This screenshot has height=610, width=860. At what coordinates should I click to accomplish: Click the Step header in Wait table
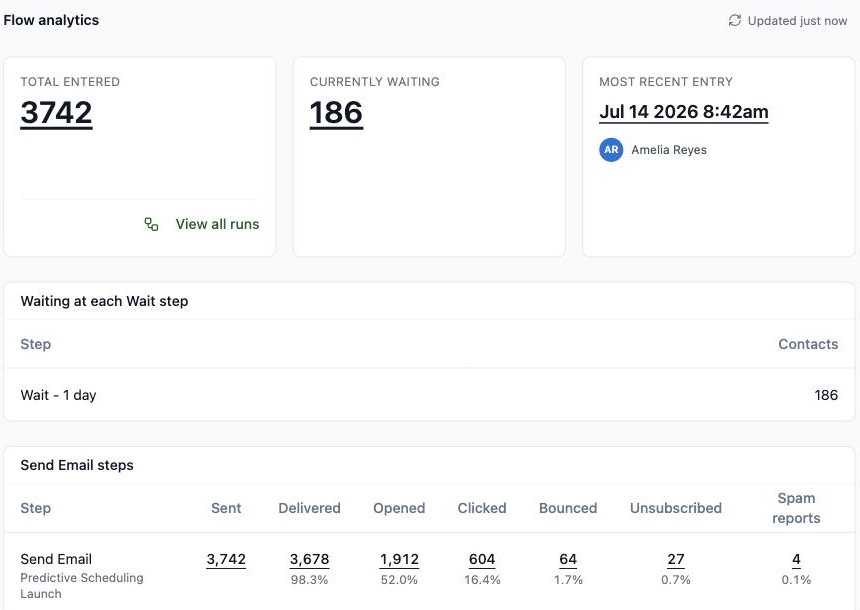coord(36,344)
